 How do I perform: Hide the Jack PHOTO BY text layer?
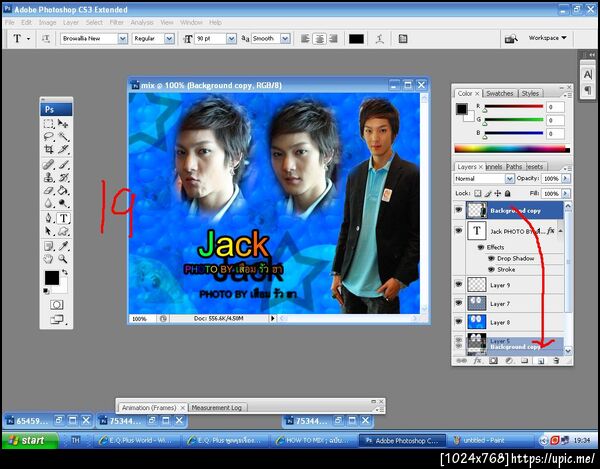point(458,230)
